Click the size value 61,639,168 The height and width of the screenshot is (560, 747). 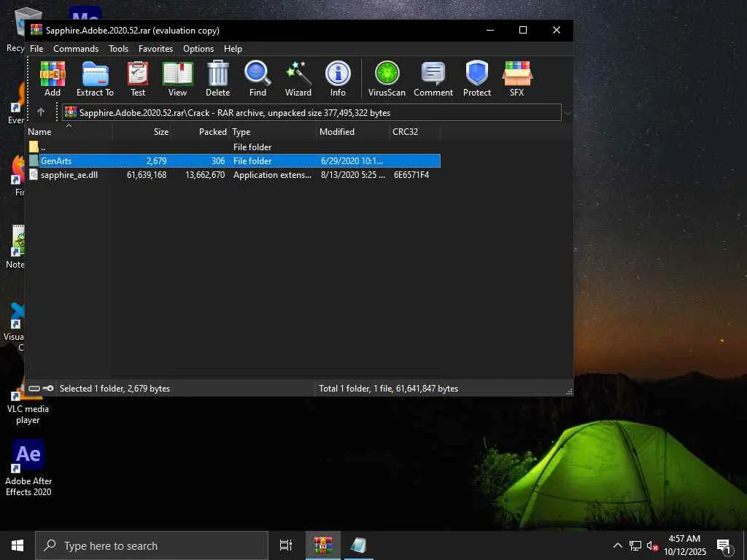click(x=147, y=175)
